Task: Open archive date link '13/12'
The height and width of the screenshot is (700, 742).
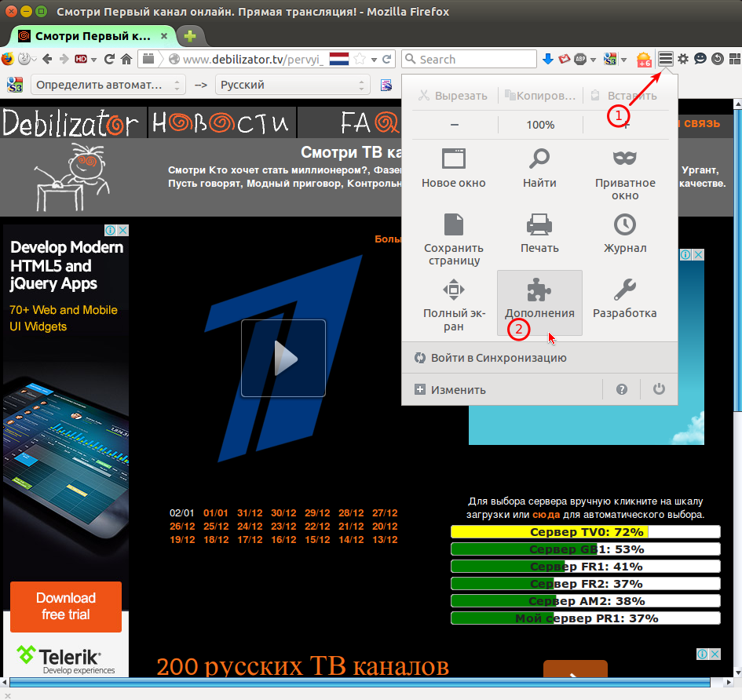Action: (385, 540)
